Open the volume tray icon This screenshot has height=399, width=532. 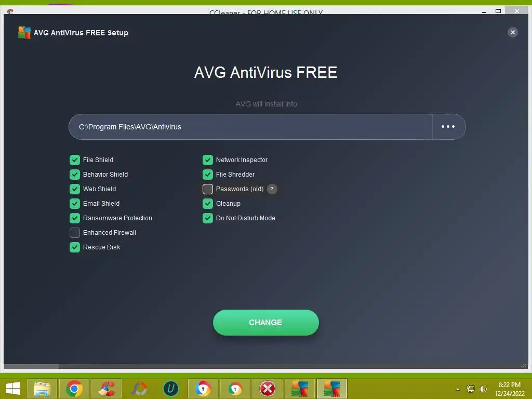click(x=483, y=389)
